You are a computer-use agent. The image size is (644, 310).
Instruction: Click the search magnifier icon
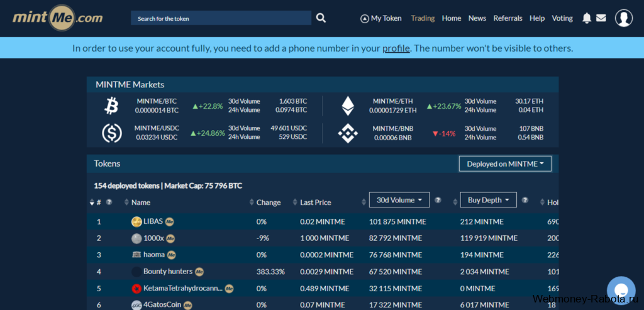(321, 18)
